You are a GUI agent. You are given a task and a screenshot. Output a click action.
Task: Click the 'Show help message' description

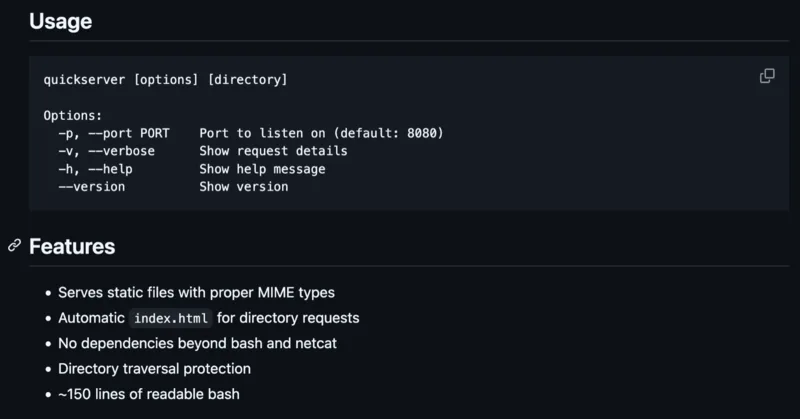click(262, 169)
